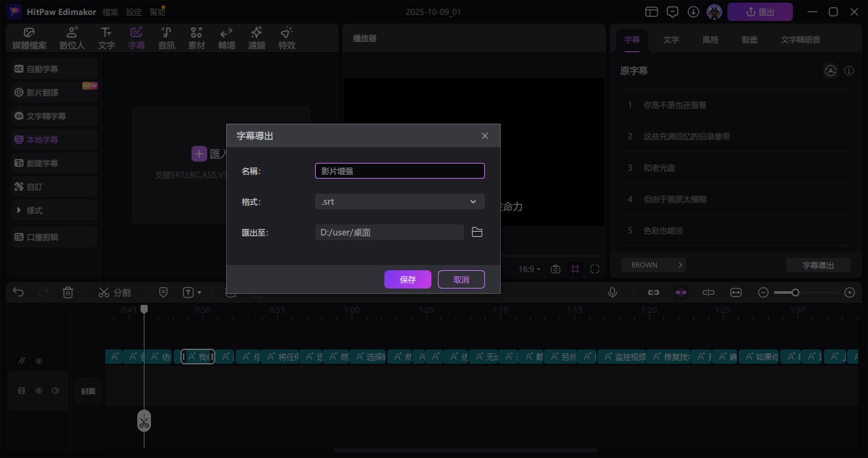Viewport: 868px width, 458px height.
Task: Click the timeline zoom slider handle
Action: 795,292
